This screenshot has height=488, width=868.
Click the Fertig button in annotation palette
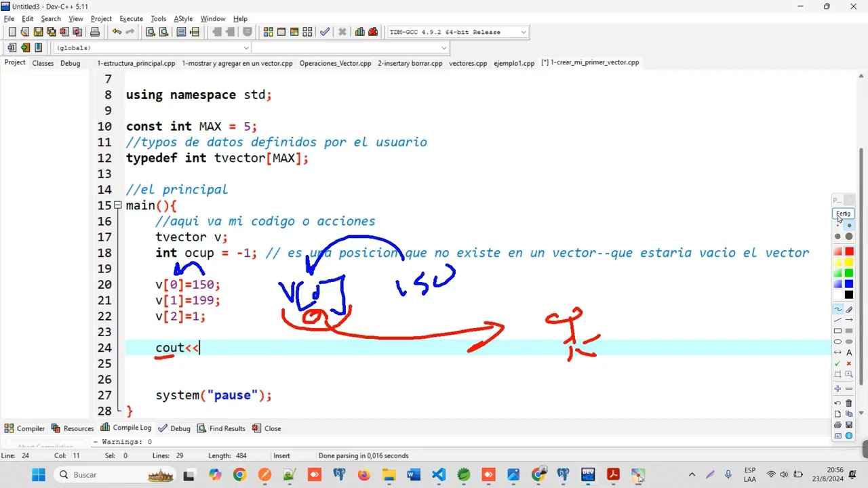point(843,213)
